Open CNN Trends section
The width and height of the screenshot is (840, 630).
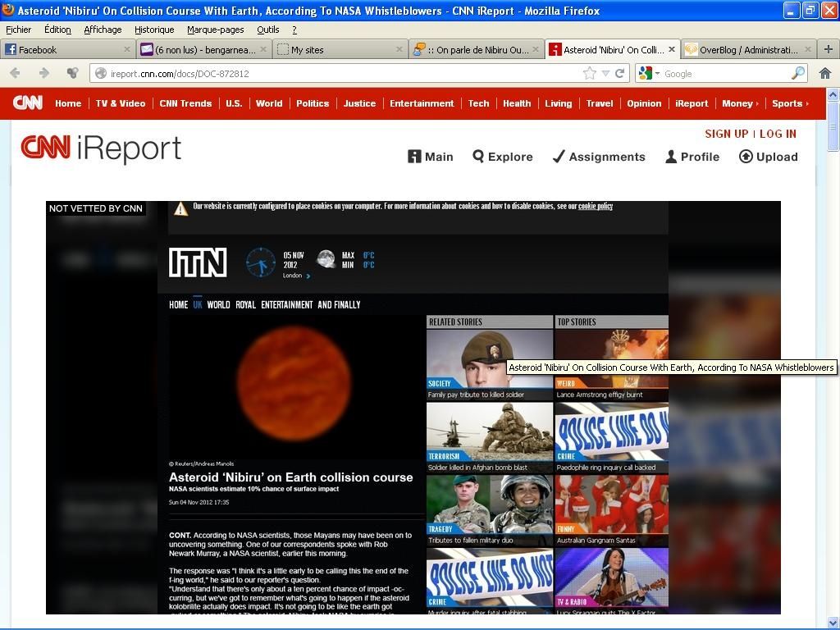(x=185, y=103)
